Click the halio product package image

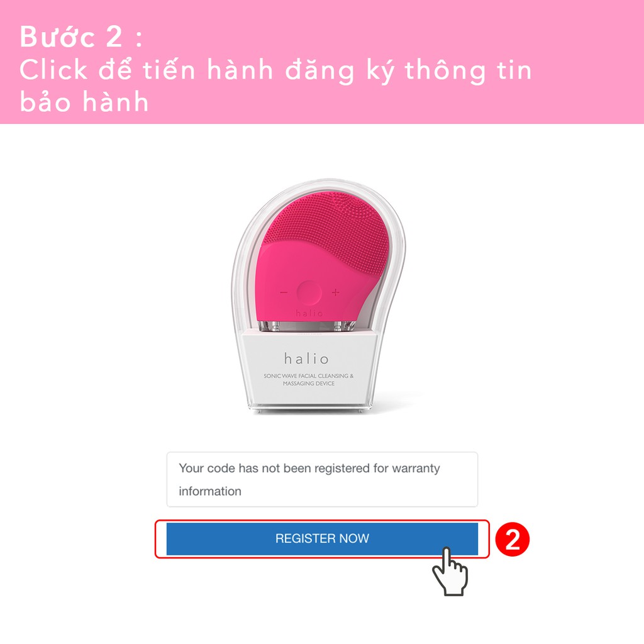tap(318, 296)
